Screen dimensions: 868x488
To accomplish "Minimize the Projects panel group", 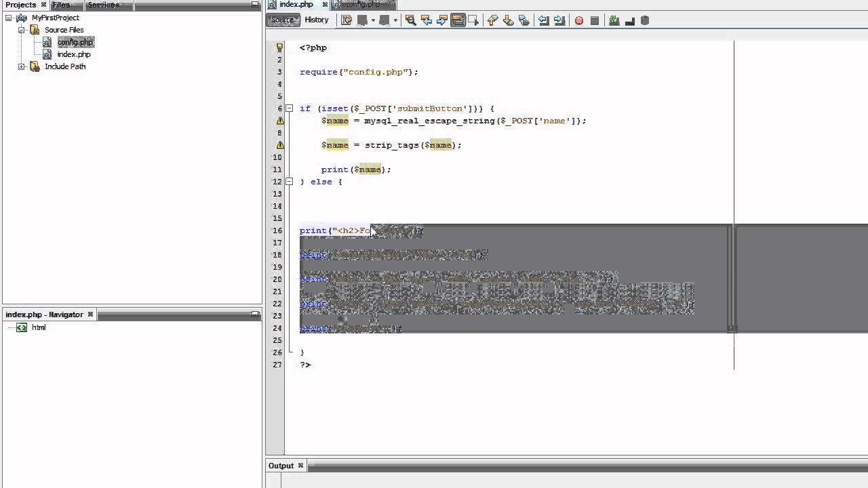I will (x=255, y=5).
